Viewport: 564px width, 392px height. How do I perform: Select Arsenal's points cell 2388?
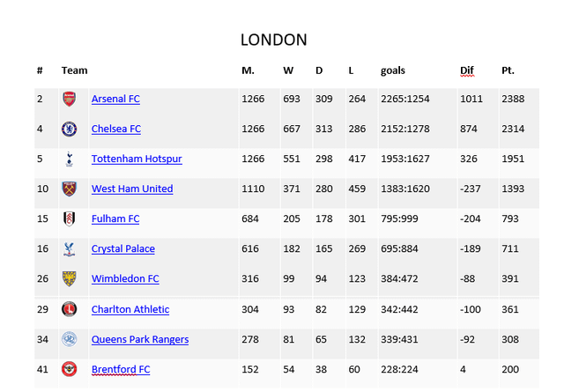513,99
